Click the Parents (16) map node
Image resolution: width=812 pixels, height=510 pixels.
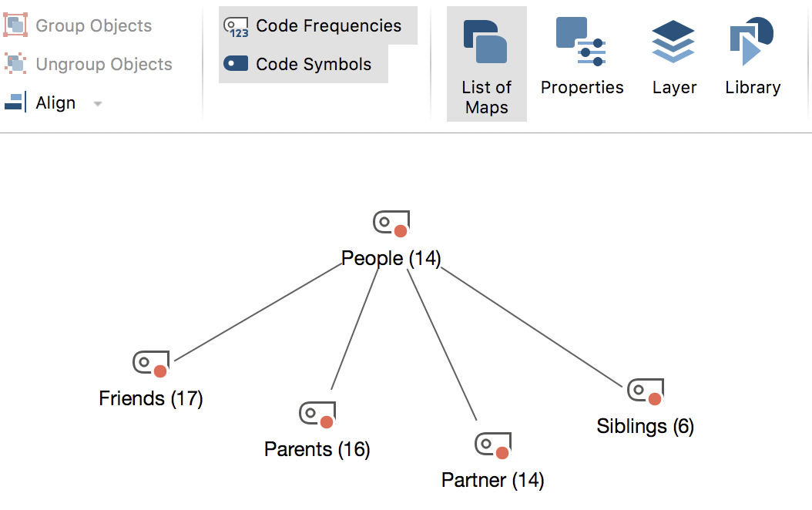(318, 448)
